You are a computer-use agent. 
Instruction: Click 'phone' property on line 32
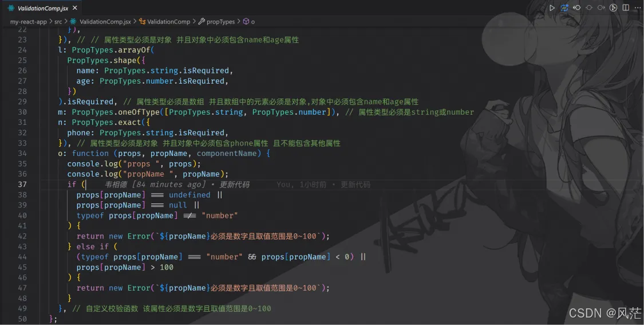click(x=79, y=132)
